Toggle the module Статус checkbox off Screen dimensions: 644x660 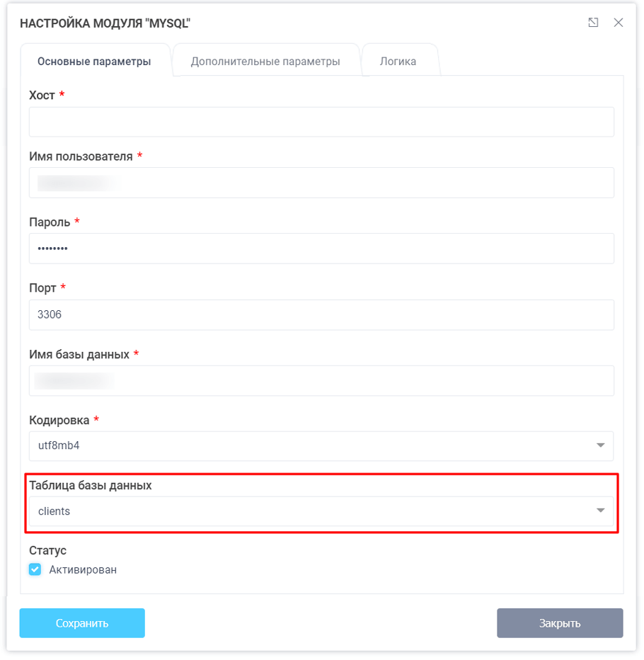35,569
